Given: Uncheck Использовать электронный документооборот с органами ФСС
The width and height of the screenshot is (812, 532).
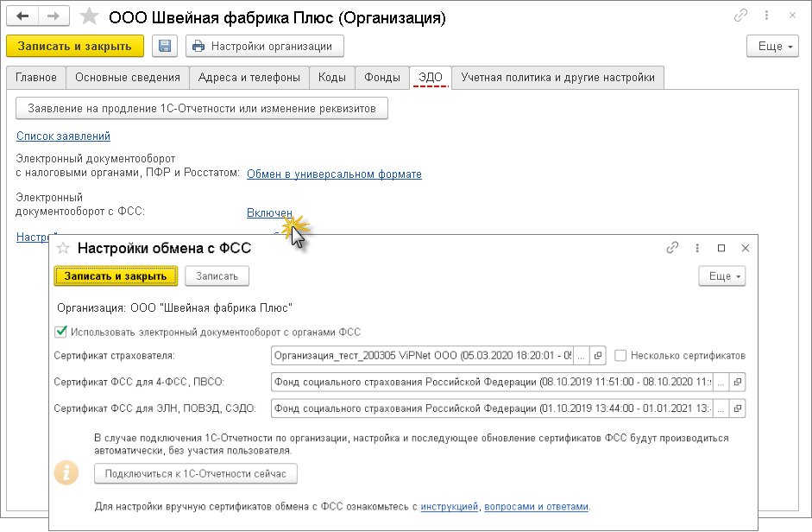Looking at the screenshot, I should pyautogui.click(x=60, y=332).
